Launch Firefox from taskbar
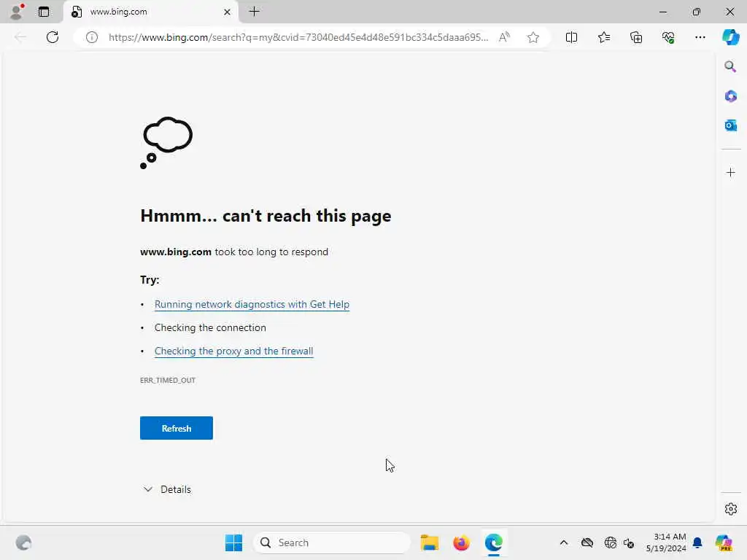The width and height of the screenshot is (747, 560). [461, 542]
